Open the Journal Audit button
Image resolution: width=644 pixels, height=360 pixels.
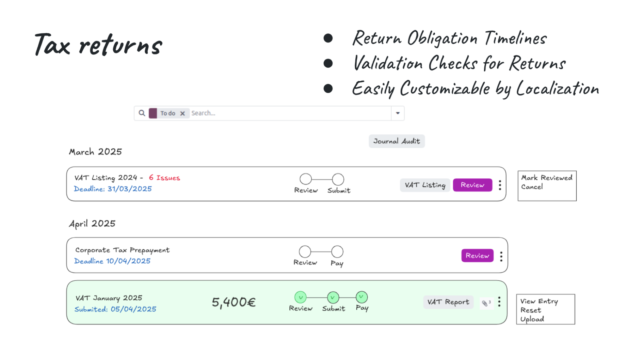coord(397,141)
